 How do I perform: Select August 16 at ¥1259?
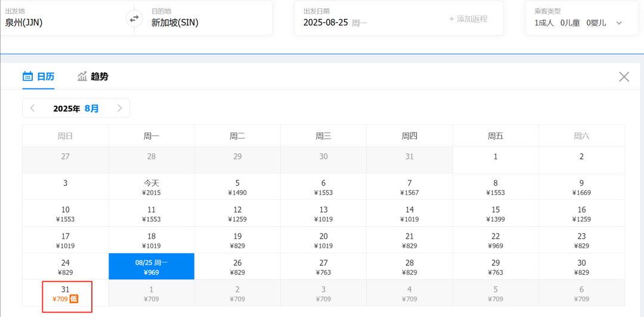tap(581, 213)
